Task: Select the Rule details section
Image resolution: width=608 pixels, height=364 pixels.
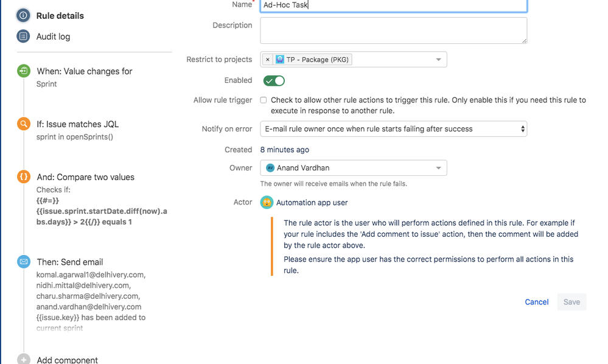Action: click(x=60, y=16)
